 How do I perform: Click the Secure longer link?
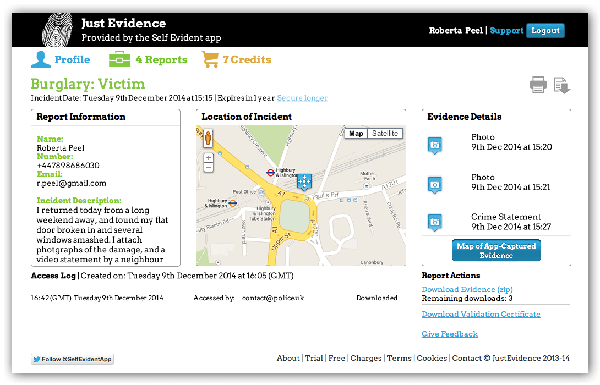302,98
